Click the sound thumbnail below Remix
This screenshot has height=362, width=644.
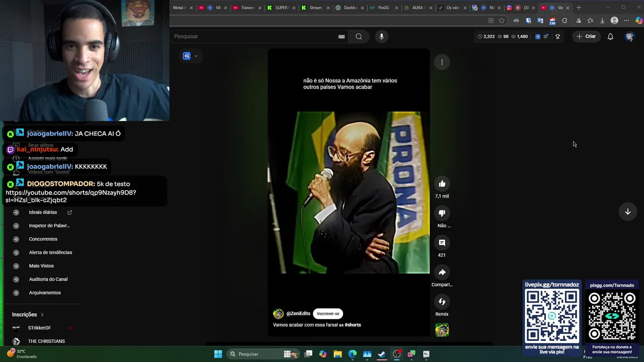tap(442, 330)
